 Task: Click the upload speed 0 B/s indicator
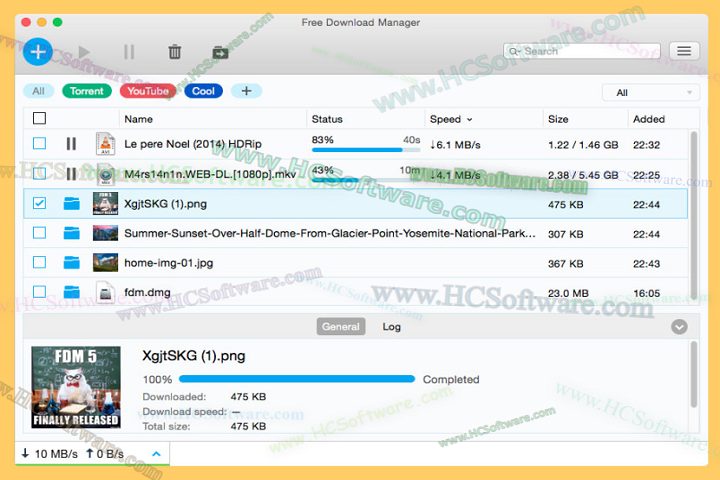[x=105, y=454]
